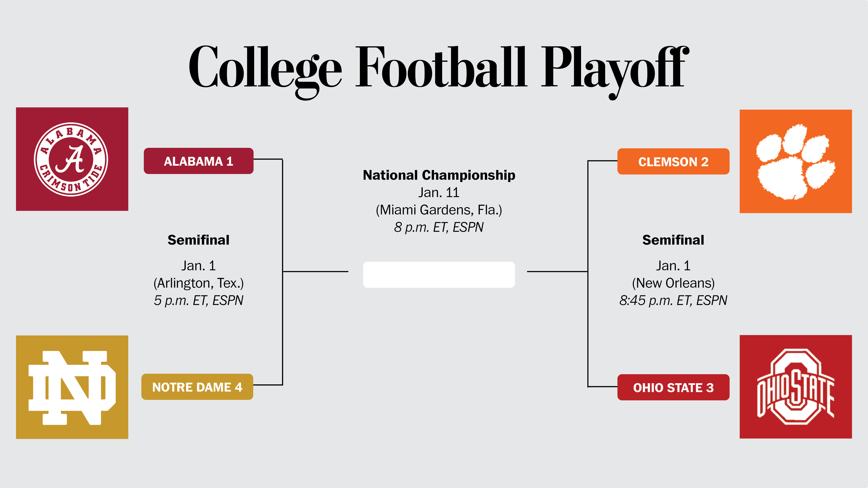This screenshot has height=488, width=868.
Task: Select the NOTRE DAME 4 team label
Action: pyautogui.click(x=197, y=387)
